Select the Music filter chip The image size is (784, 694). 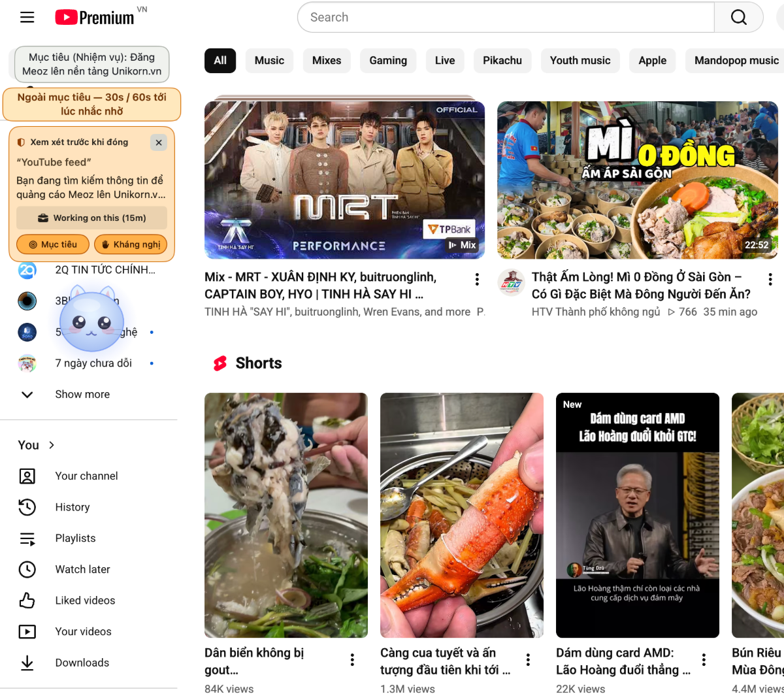[x=269, y=60]
